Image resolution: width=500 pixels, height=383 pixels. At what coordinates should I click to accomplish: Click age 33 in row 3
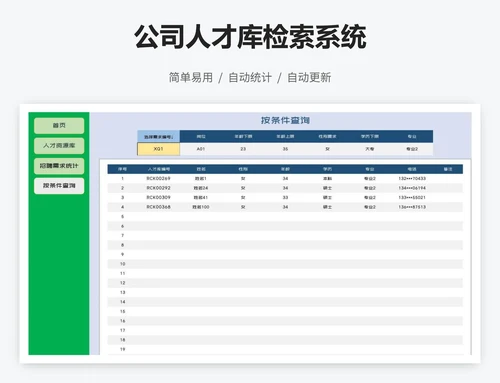[285, 197]
